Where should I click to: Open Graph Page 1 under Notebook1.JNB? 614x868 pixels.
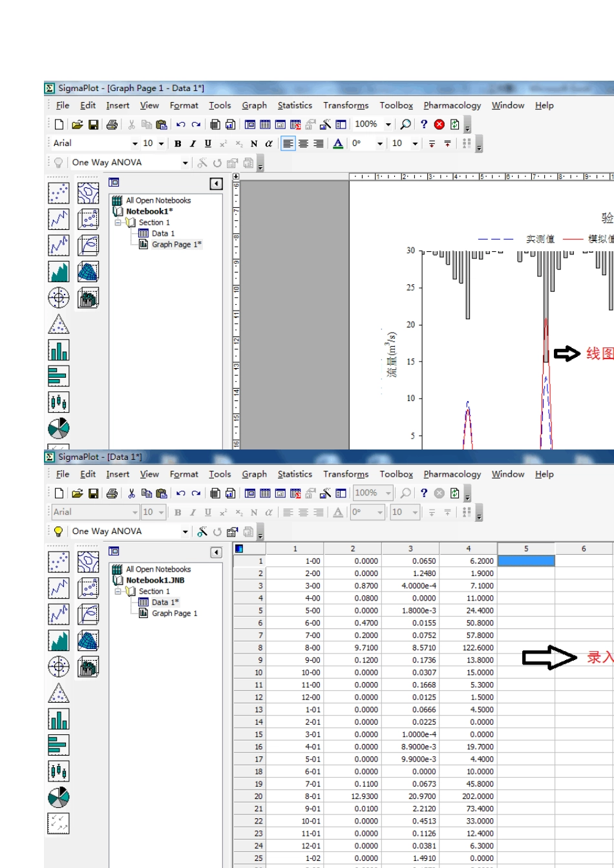[174, 613]
